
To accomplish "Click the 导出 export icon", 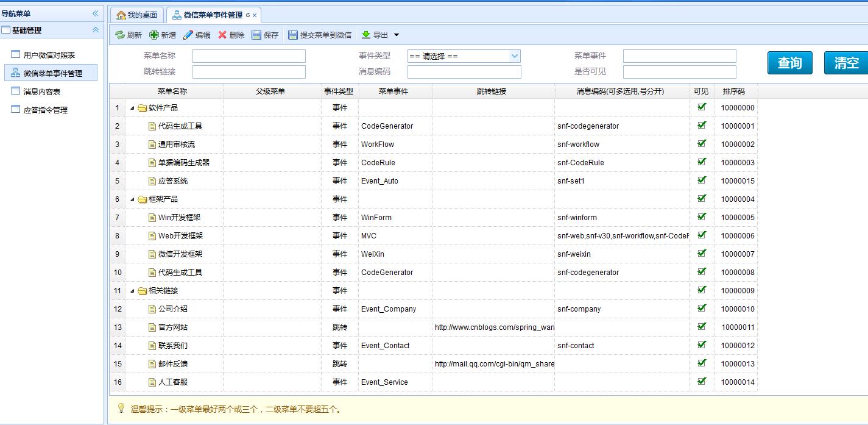I will pos(366,35).
